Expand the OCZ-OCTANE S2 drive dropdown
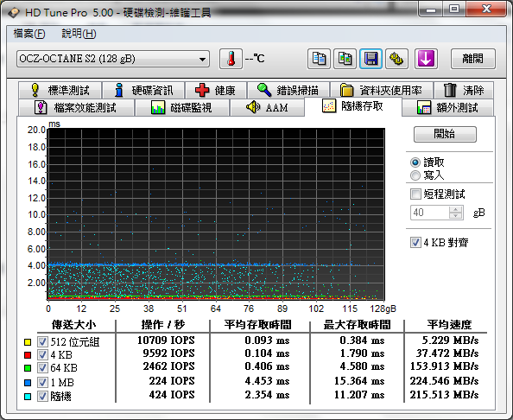Image resolution: width=513 pixels, height=420 pixels. pos(113,59)
